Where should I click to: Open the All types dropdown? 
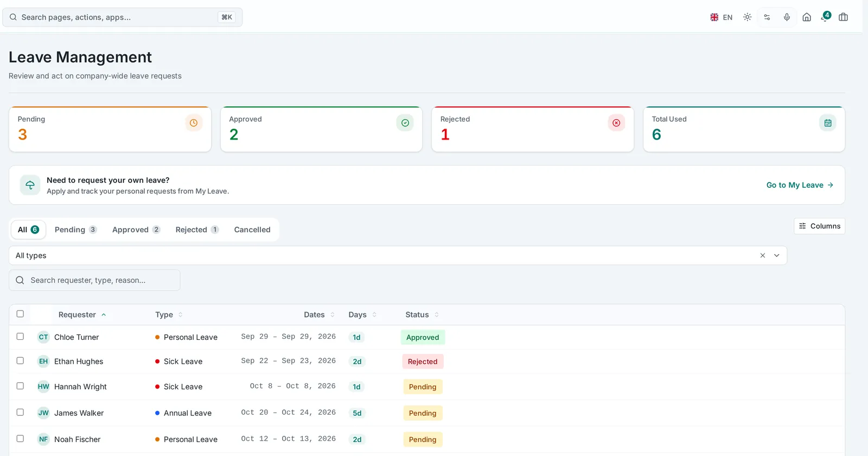point(398,256)
